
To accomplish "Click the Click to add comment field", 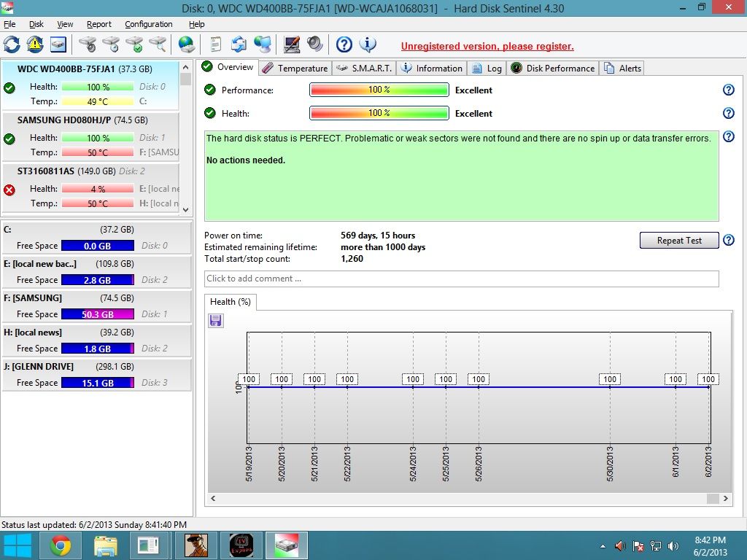I will 461,279.
